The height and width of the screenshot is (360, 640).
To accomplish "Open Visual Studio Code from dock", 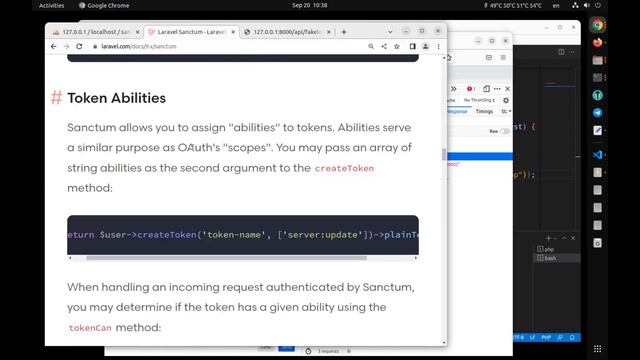I will (x=598, y=155).
